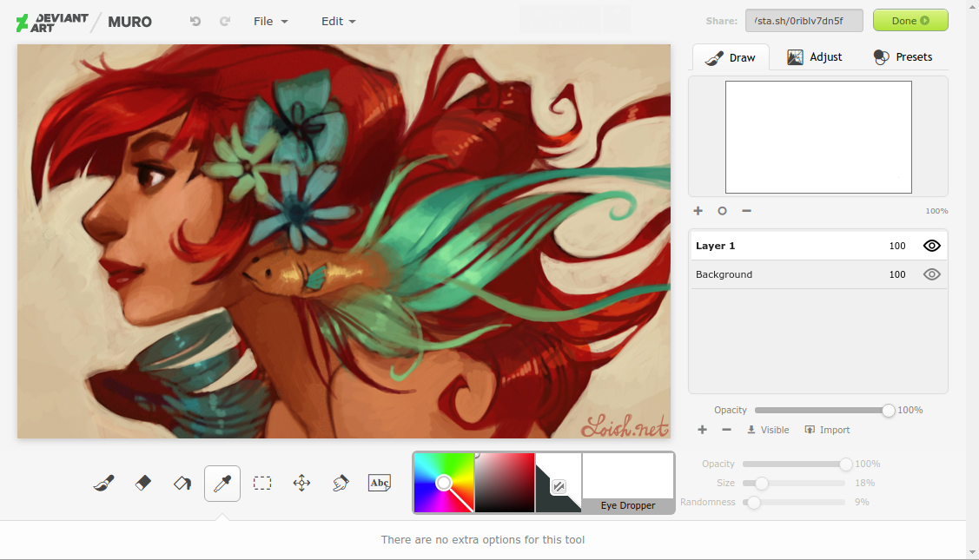
Task: Select the paint brush tool
Action: [103, 484]
